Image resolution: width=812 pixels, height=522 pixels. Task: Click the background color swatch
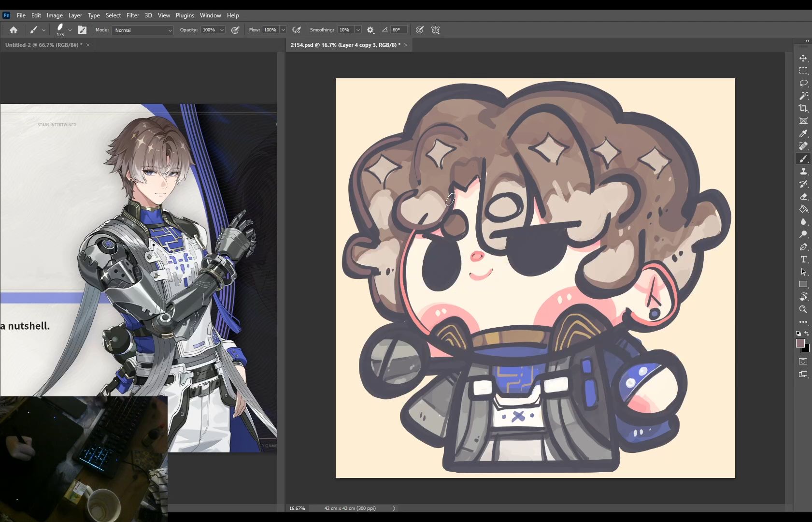click(807, 349)
